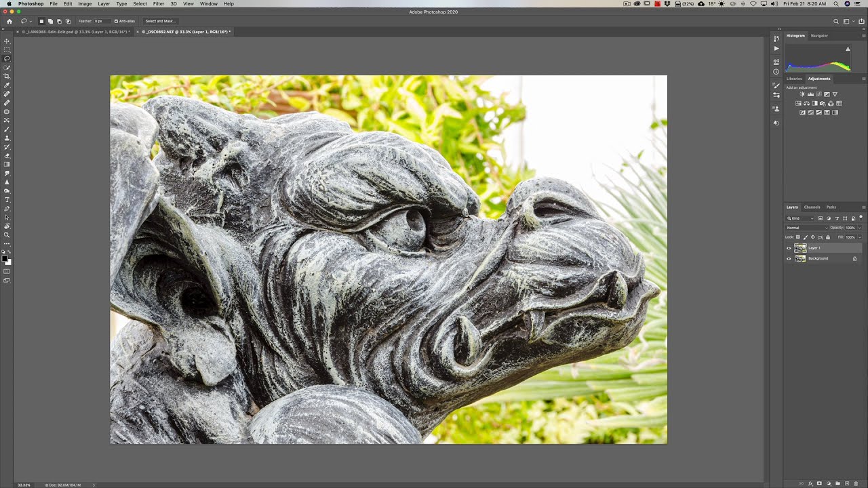Select the Gradient tool
Image resolution: width=868 pixels, height=488 pixels.
pos(7,164)
